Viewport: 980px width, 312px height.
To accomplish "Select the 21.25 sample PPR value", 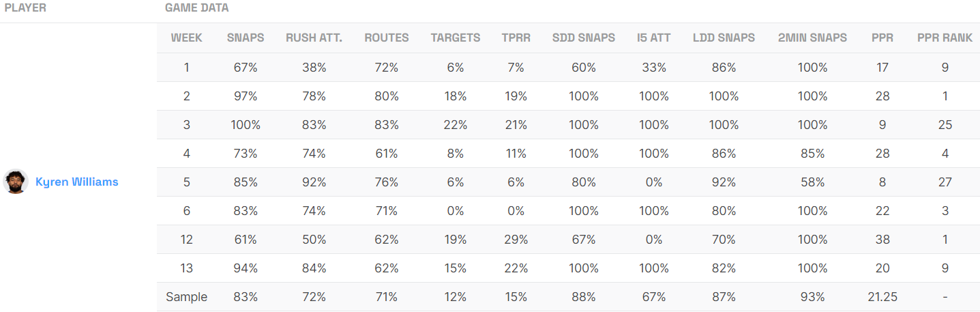I will pos(882,297).
